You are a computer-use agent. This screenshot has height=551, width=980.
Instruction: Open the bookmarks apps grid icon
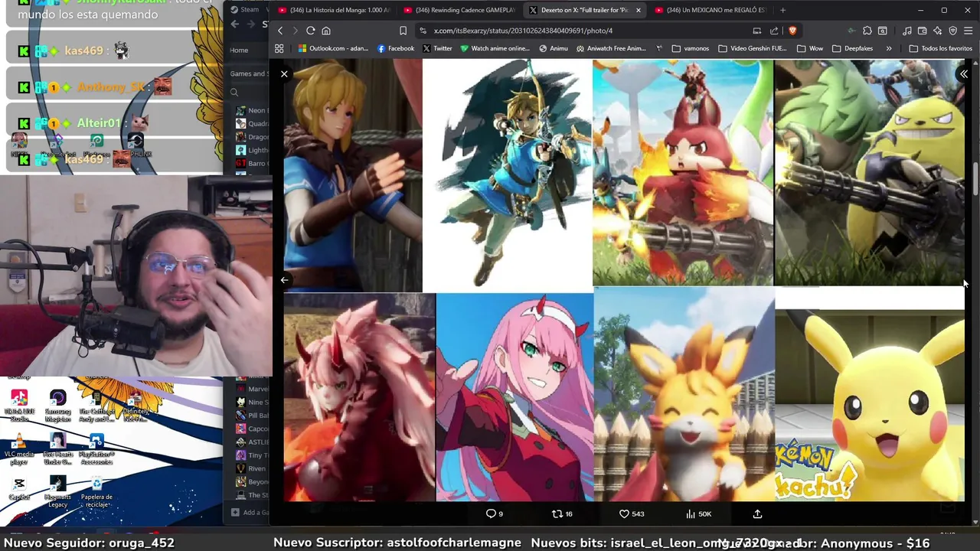279,48
